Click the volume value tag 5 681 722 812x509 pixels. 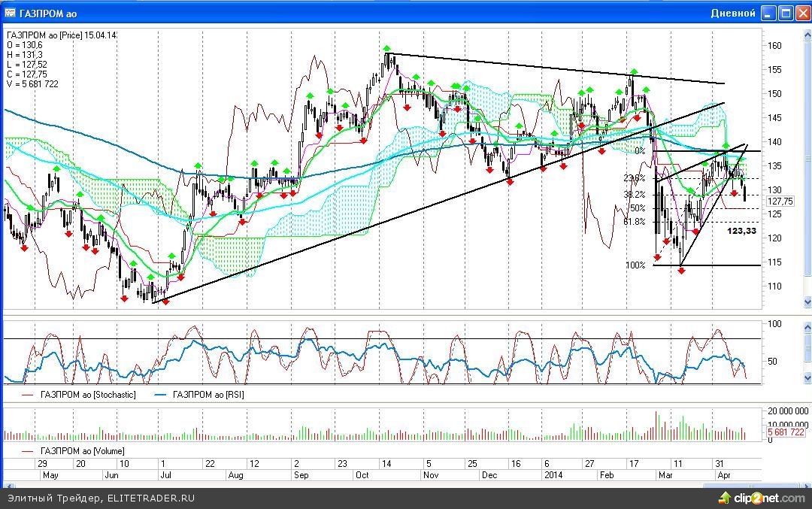click(786, 433)
